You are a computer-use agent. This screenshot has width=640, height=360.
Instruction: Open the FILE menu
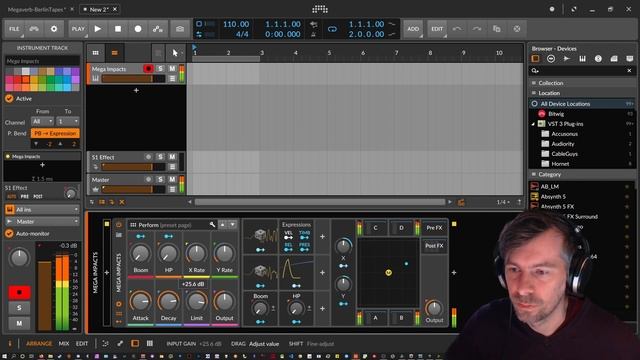[14, 29]
